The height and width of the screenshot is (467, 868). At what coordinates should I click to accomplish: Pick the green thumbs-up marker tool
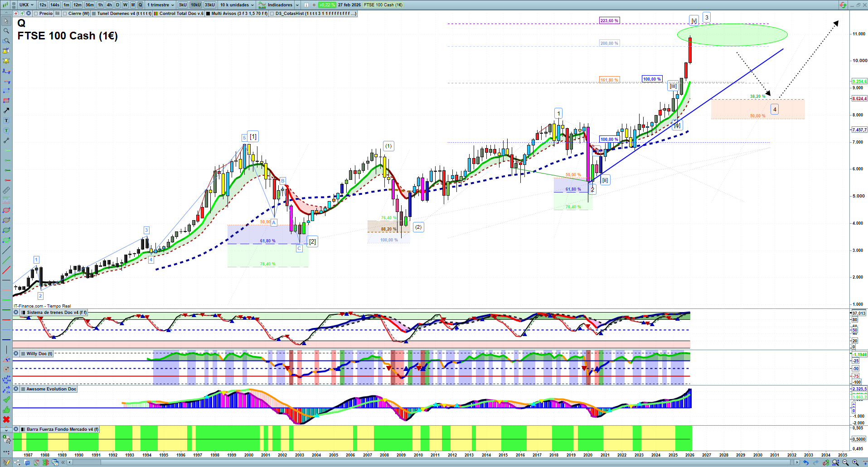pyautogui.click(x=6, y=409)
